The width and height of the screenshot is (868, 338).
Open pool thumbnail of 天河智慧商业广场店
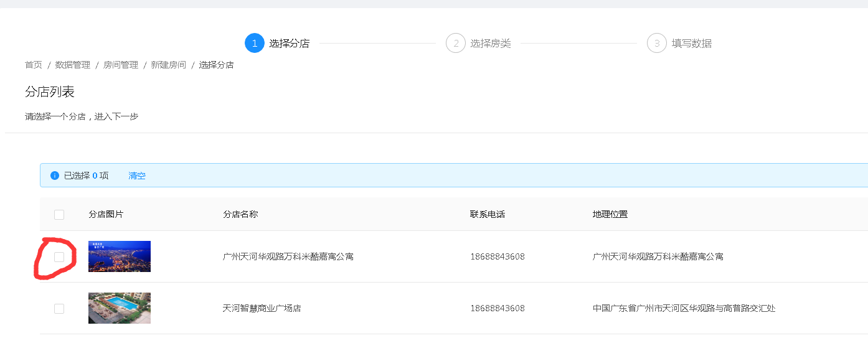tap(120, 308)
